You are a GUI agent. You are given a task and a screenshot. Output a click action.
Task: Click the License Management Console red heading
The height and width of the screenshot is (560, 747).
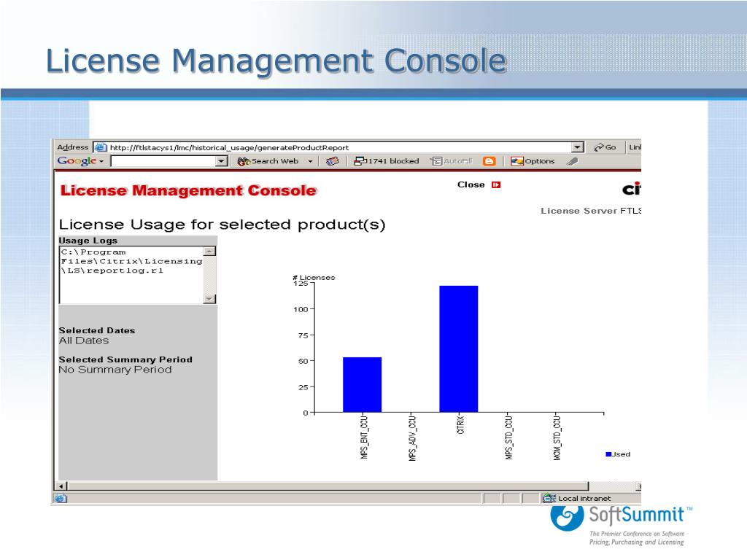click(188, 190)
